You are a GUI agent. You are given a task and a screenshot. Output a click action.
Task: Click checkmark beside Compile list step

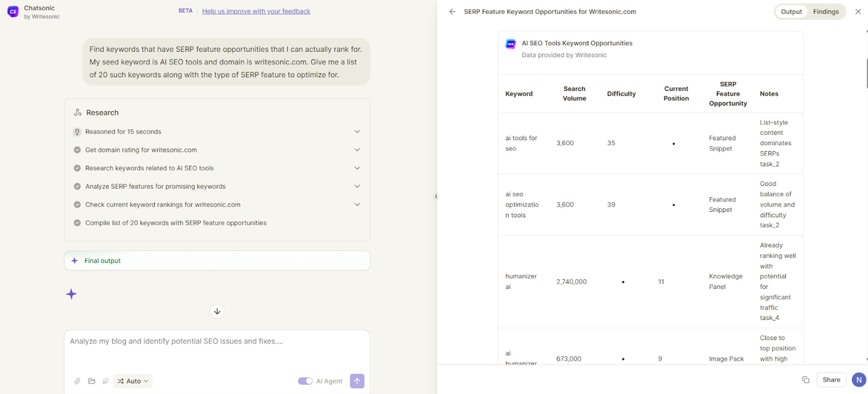point(77,223)
